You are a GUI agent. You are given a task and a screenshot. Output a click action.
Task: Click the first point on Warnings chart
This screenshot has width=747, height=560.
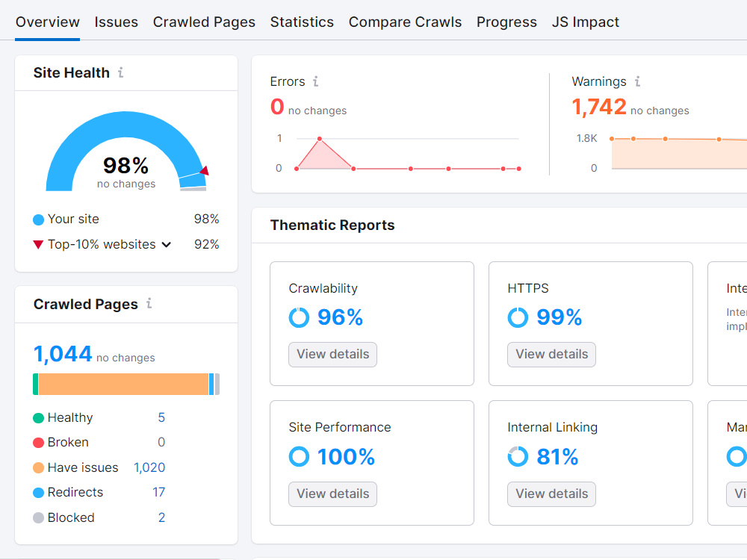612,139
